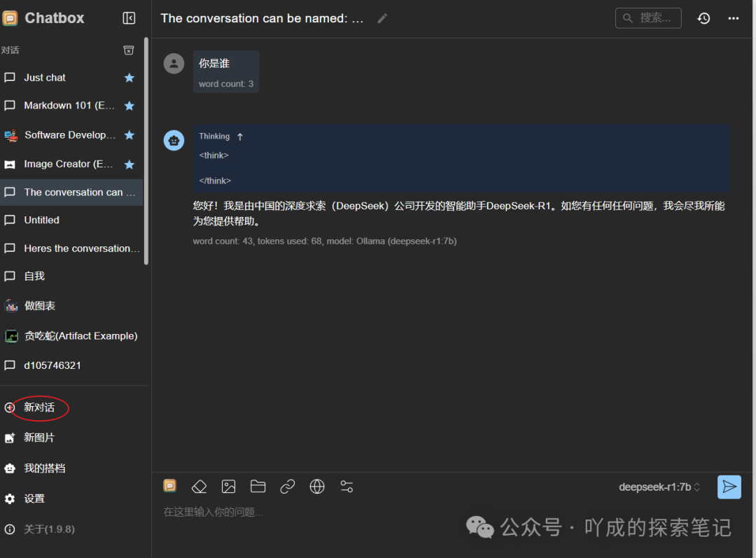Screen dimensions: 756x558
Task: Collapse the sidebar with the panel icon
Action: click(129, 18)
